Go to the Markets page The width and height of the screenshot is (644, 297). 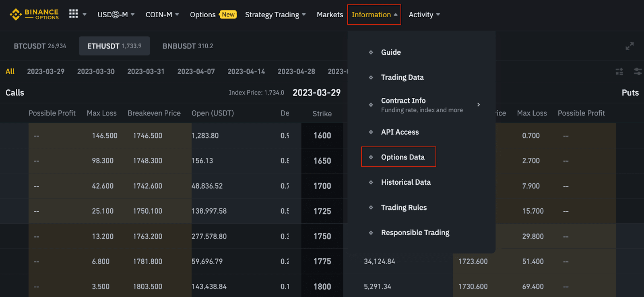pos(330,14)
